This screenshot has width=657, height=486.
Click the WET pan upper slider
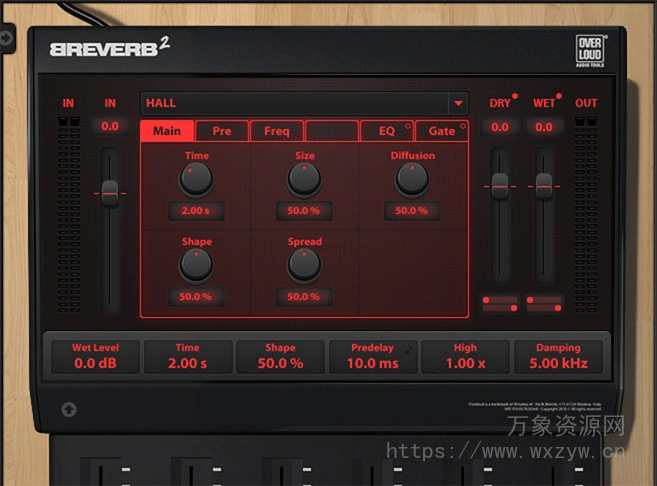544,300
